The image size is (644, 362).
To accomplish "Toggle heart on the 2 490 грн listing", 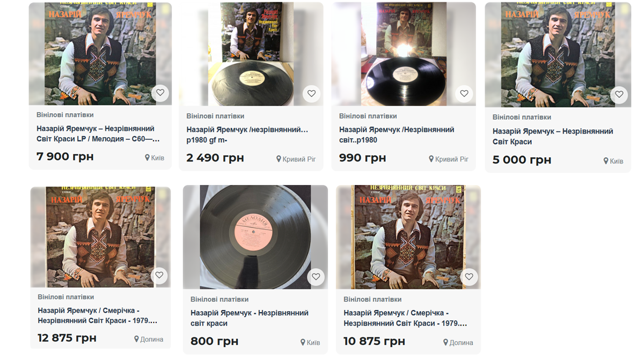I will [312, 94].
